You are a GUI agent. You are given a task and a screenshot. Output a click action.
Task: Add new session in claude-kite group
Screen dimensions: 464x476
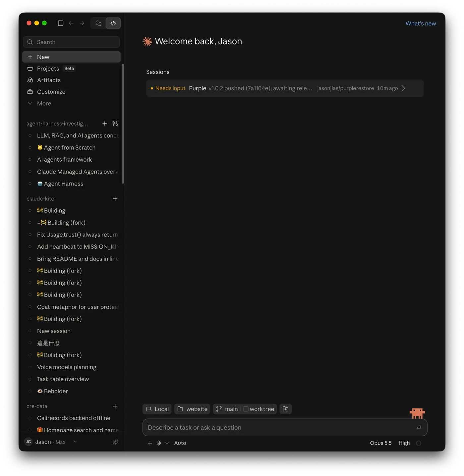(x=115, y=199)
